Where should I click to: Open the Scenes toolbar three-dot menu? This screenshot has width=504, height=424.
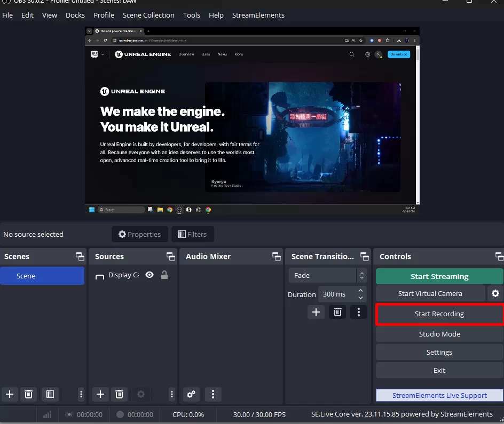(x=81, y=394)
